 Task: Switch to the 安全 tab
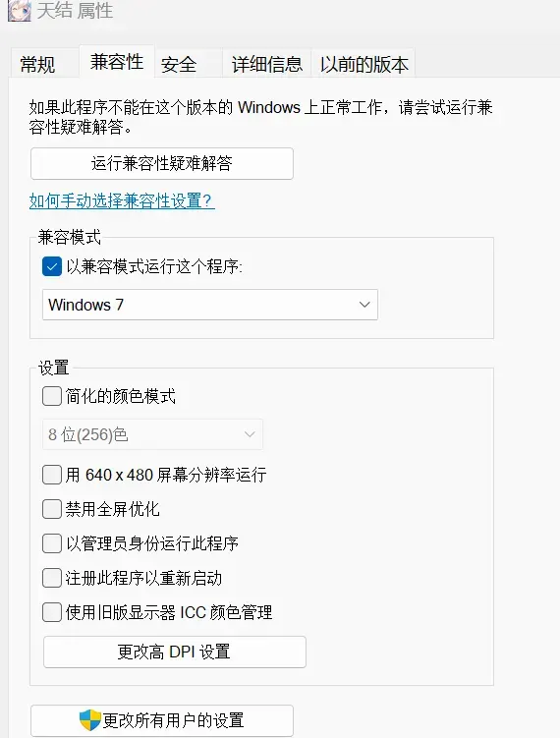coord(179,64)
